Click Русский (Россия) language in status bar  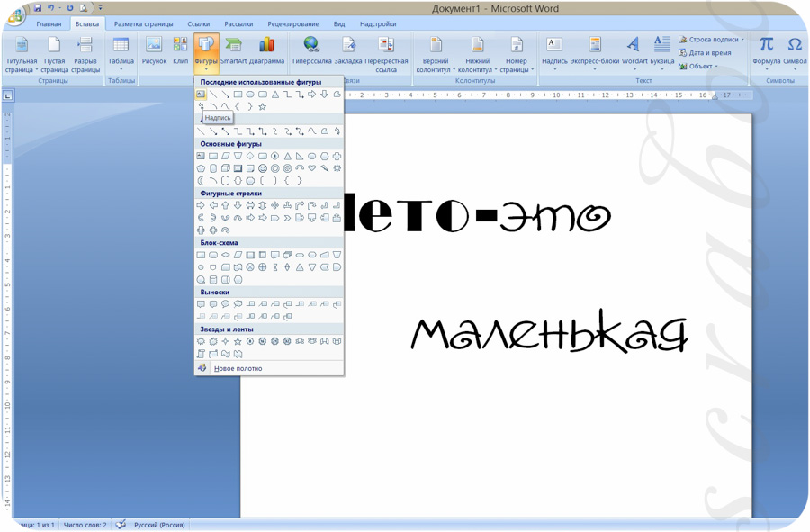(159, 525)
